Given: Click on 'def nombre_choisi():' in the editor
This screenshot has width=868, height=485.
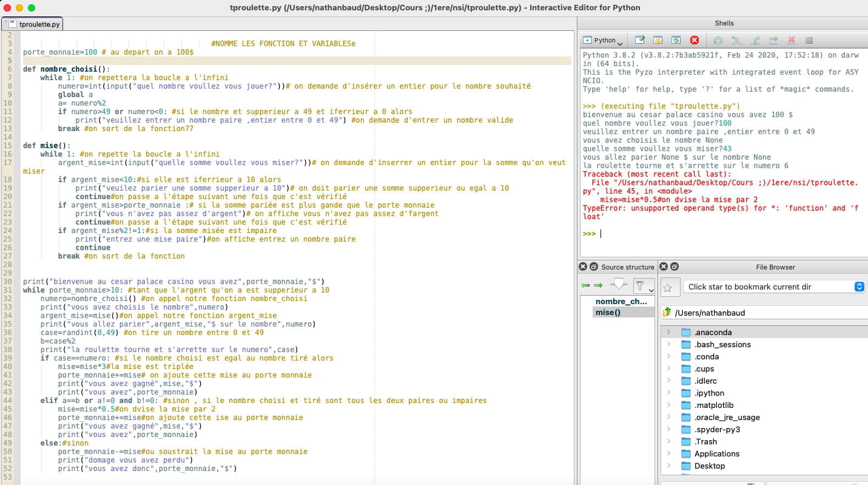Looking at the screenshot, I should pos(67,69).
